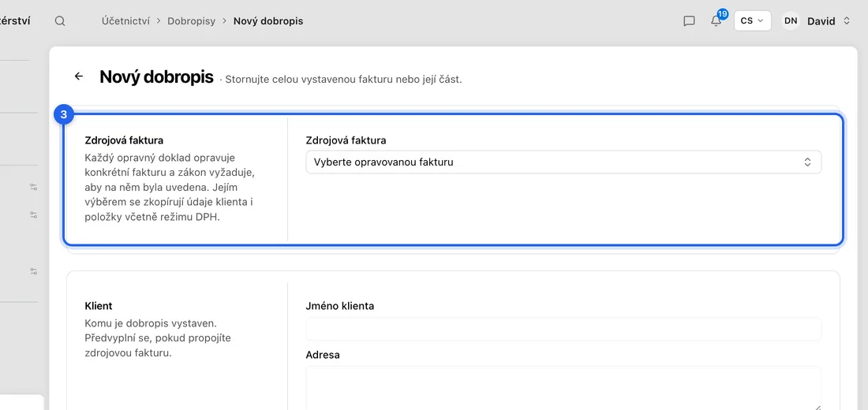Open notifications bell with 19 badge
Screen dimensions: 868x410
(716, 20)
